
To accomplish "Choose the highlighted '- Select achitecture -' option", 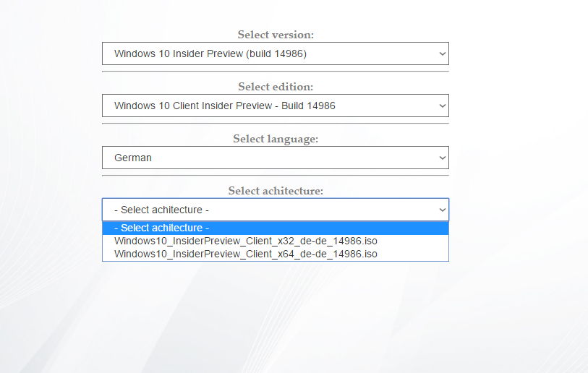I will pos(276,228).
